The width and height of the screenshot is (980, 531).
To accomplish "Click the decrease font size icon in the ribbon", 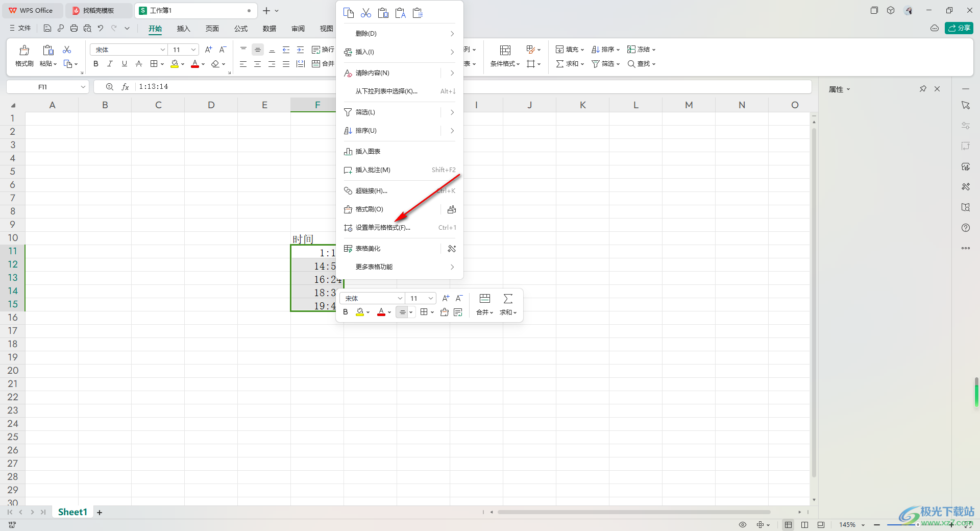I will [223, 50].
